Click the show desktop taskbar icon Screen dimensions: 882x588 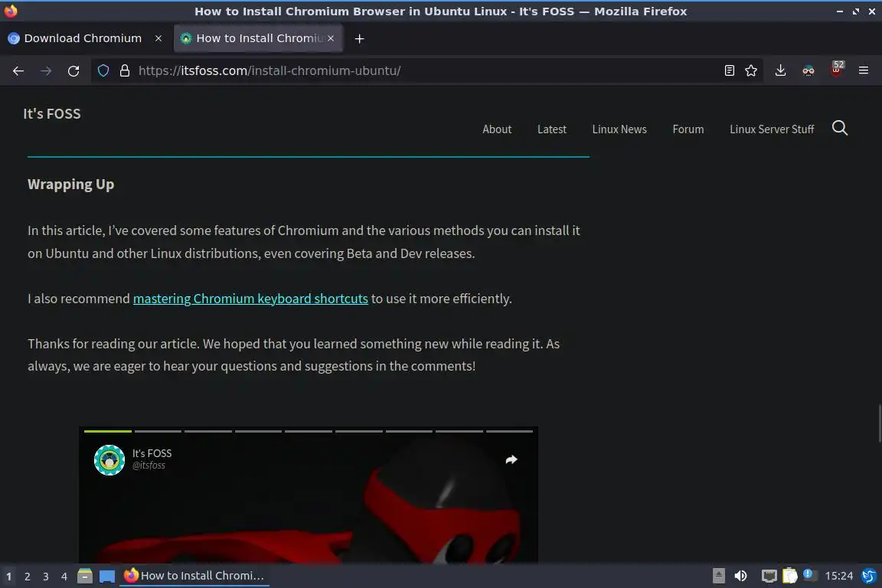point(107,577)
